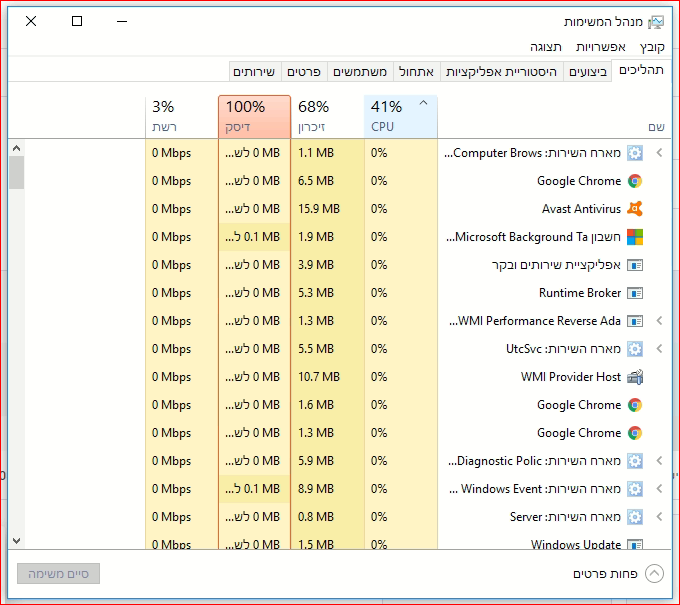The height and width of the screenshot is (605, 680).
Task: Click the Chrome icon beside 1.6 MB row
Action: (x=635, y=405)
